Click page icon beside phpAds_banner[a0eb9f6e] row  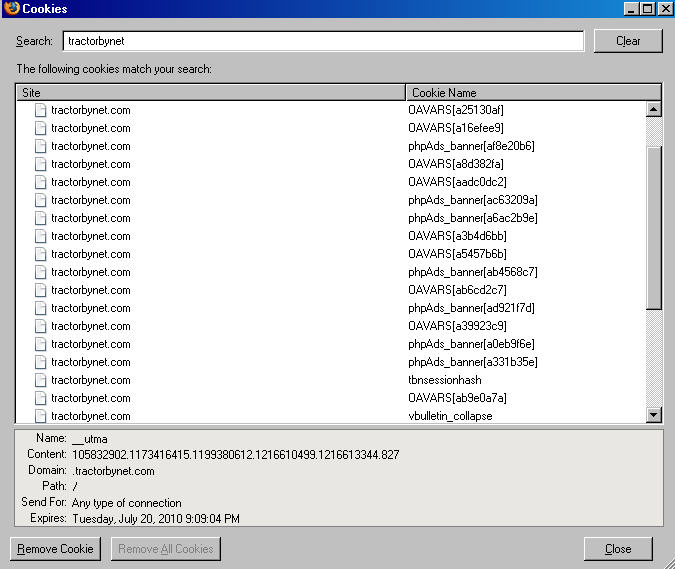click(40, 344)
